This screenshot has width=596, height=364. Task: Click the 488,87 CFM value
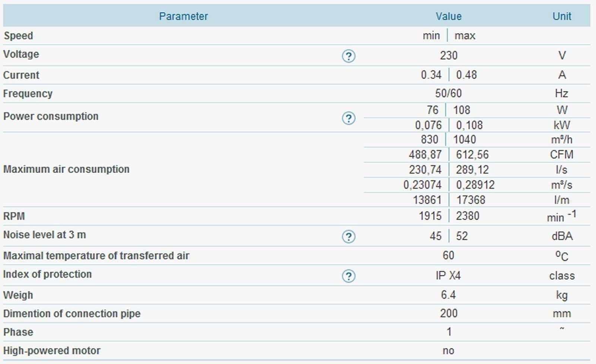pos(425,155)
